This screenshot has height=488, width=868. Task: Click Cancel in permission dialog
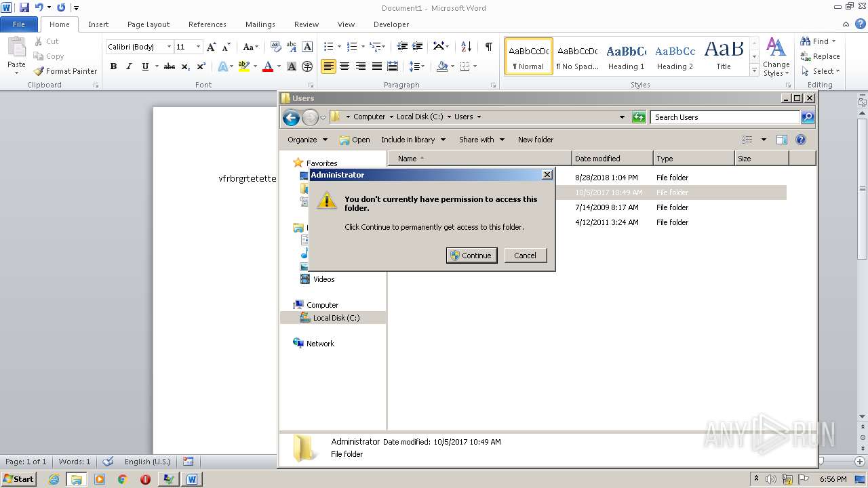[x=525, y=256]
